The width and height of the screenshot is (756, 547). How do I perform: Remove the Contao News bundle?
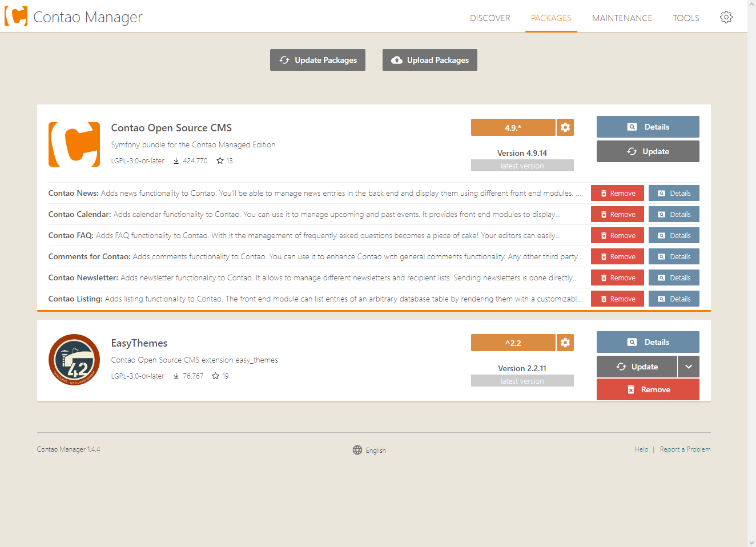(x=617, y=193)
